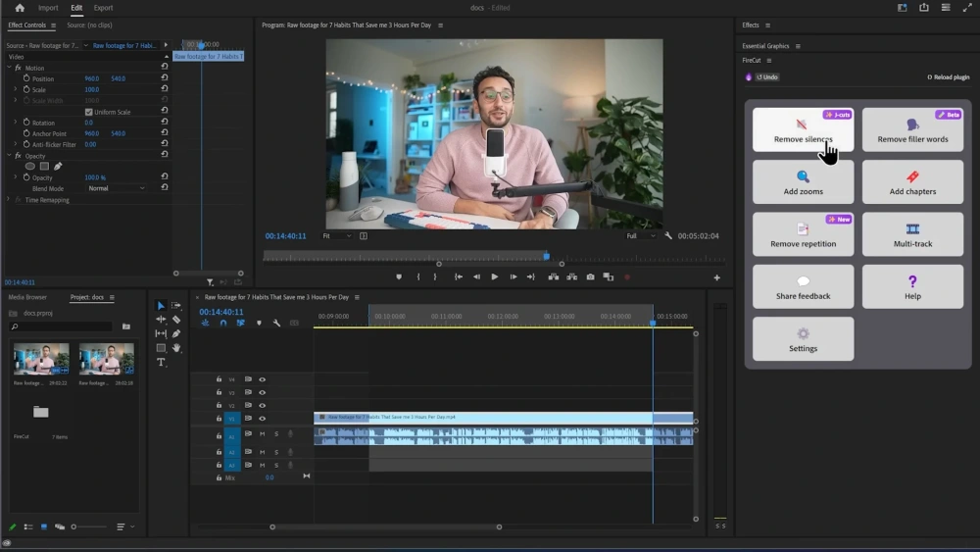Click the Reload plugin link

[948, 76]
